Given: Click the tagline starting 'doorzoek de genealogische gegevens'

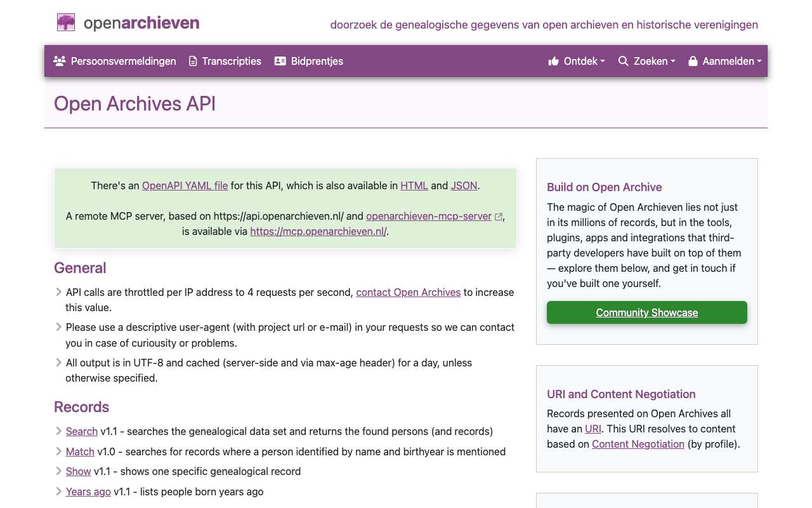Looking at the screenshot, I should (544, 25).
